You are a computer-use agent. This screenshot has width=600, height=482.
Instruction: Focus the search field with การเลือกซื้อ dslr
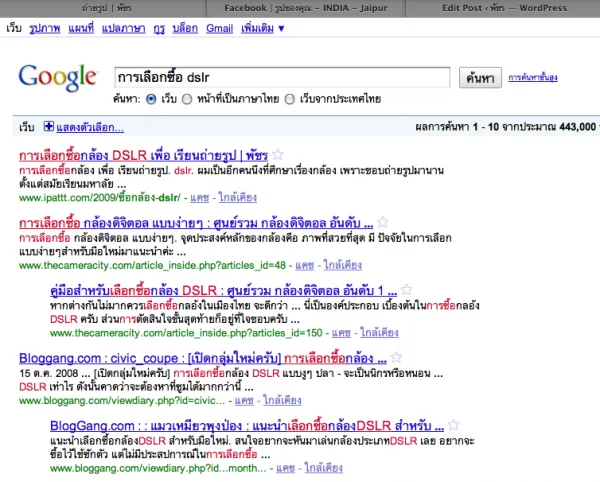coord(282,78)
